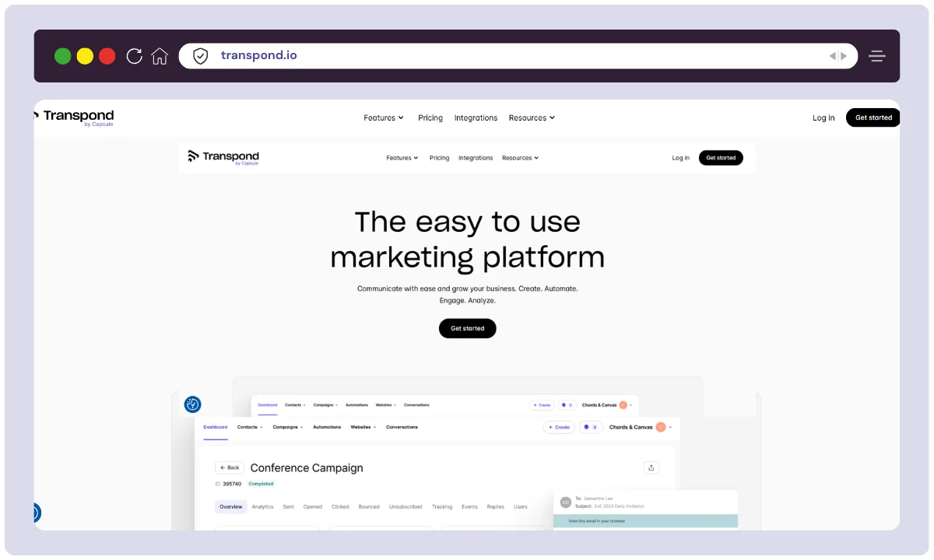Screen dimensions: 934x560
Task: Click the View this email in your browser link
Action: point(596,521)
